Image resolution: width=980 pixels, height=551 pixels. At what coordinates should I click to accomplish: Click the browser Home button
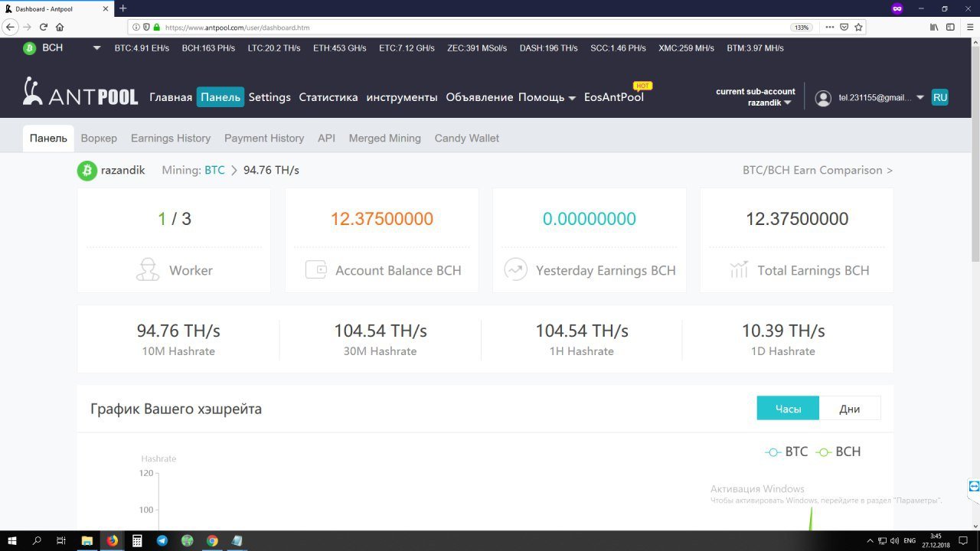[60, 27]
